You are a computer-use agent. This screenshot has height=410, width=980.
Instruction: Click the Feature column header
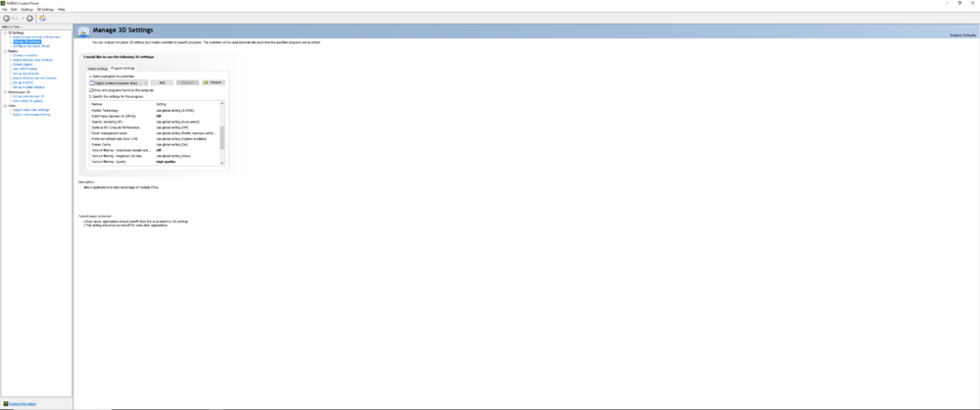pos(122,104)
